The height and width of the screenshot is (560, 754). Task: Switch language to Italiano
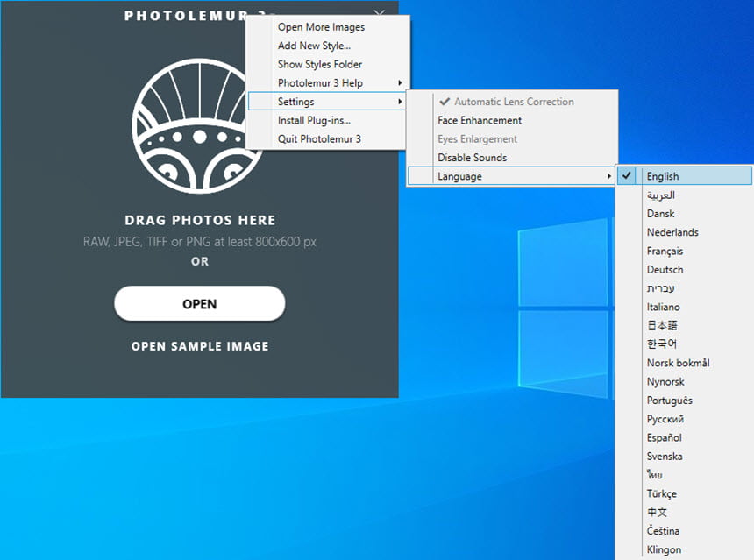tap(684, 307)
